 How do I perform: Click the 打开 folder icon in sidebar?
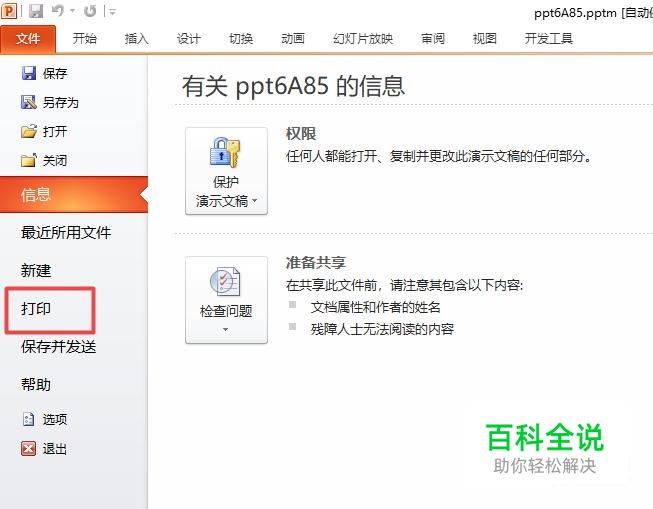click(29, 131)
